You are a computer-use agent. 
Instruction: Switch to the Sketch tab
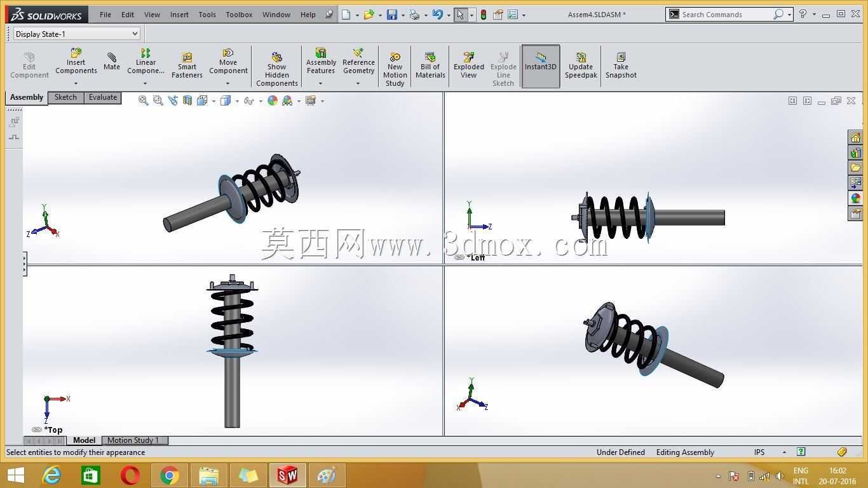coord(65,98)
